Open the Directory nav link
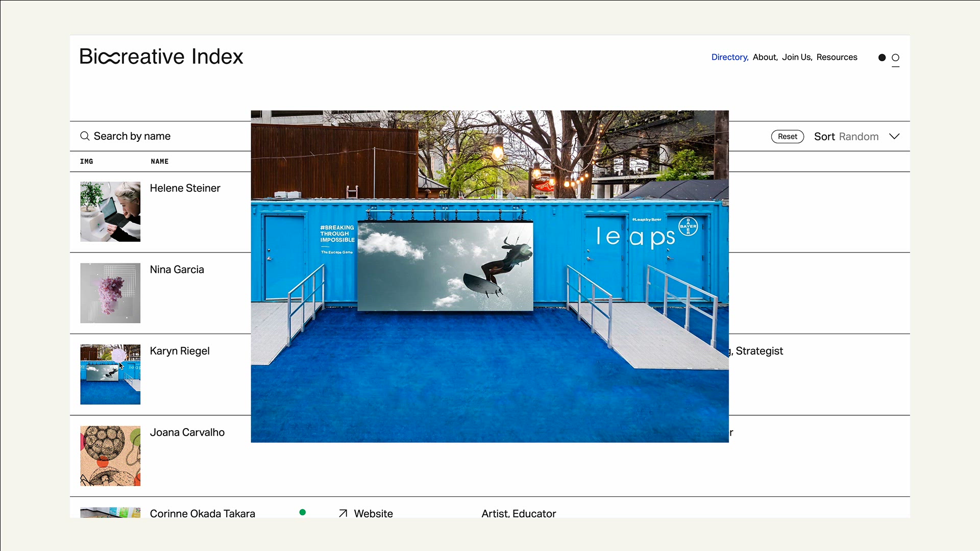Viewport: 980px width, 551px height. [729, 57]
